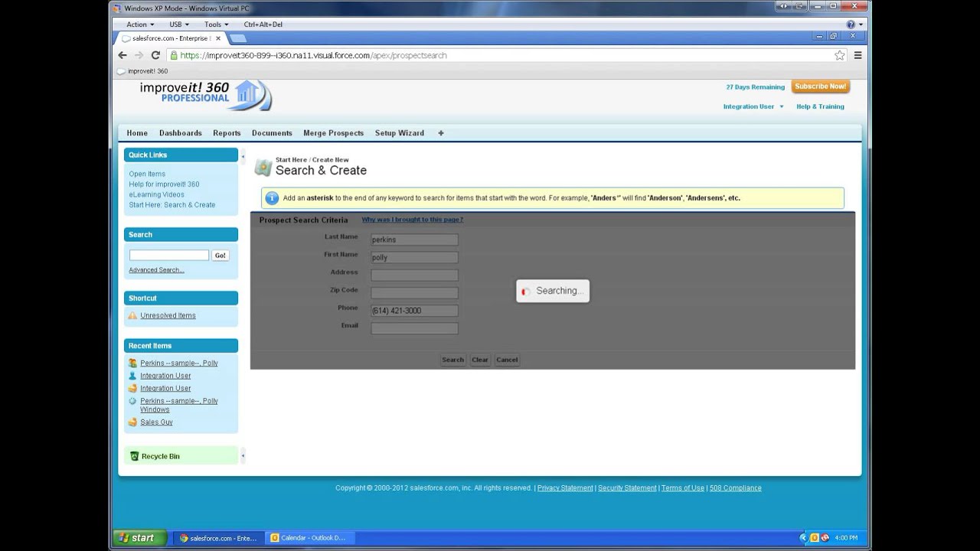Screen dimensions: 980x551
Task: Click the Outlook tray icon in the taskbar
Action: point(815,538)
